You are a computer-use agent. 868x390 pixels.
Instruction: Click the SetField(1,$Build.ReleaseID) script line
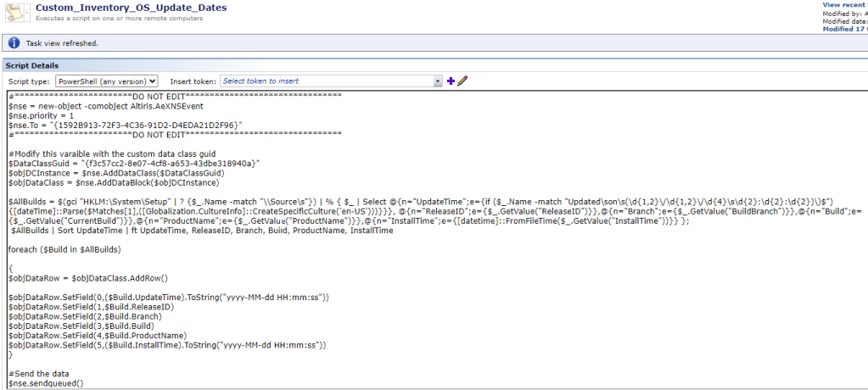coord(91,307)
